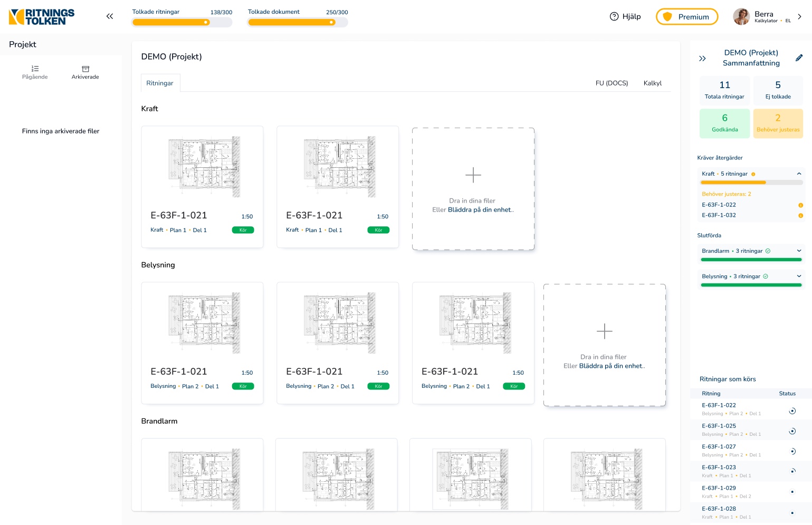812x525 pixels.
Task: Click orange dot beside Kraft 5 ritningar
Action: point(753,174)
